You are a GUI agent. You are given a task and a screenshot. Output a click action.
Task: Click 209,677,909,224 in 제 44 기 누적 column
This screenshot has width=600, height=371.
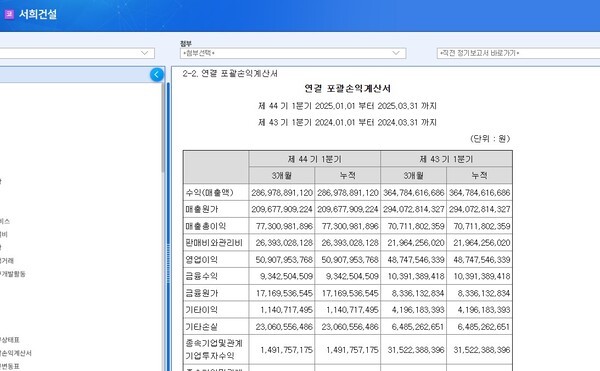tap(348, 209)
